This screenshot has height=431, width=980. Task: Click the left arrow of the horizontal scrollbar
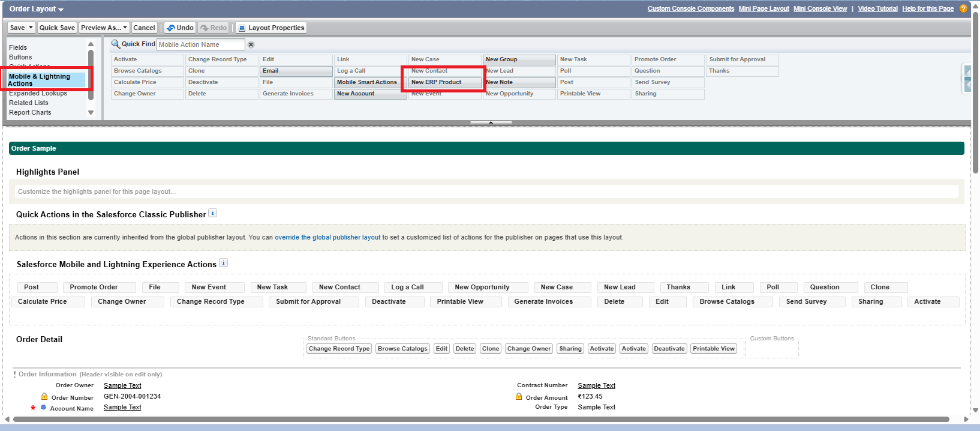coord(7,419)
